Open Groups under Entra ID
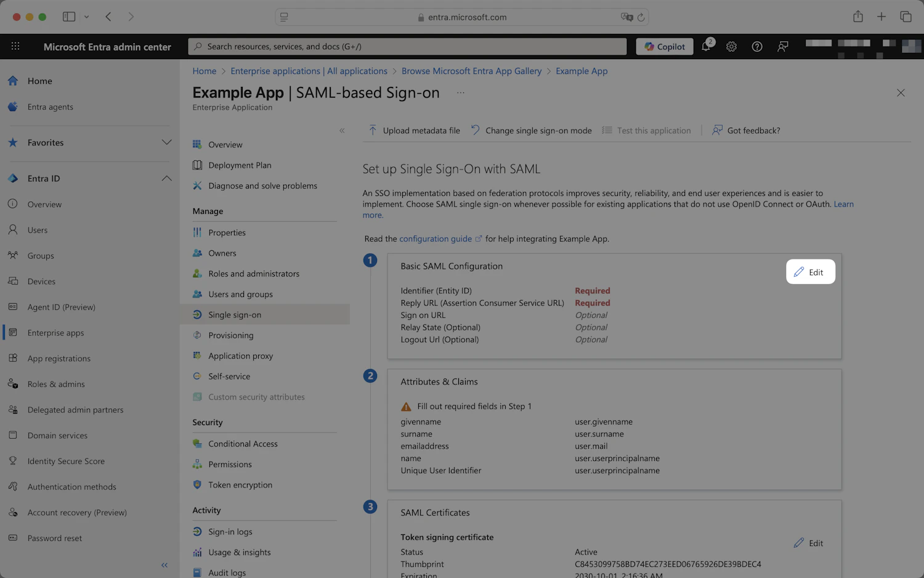 (41, 256)
